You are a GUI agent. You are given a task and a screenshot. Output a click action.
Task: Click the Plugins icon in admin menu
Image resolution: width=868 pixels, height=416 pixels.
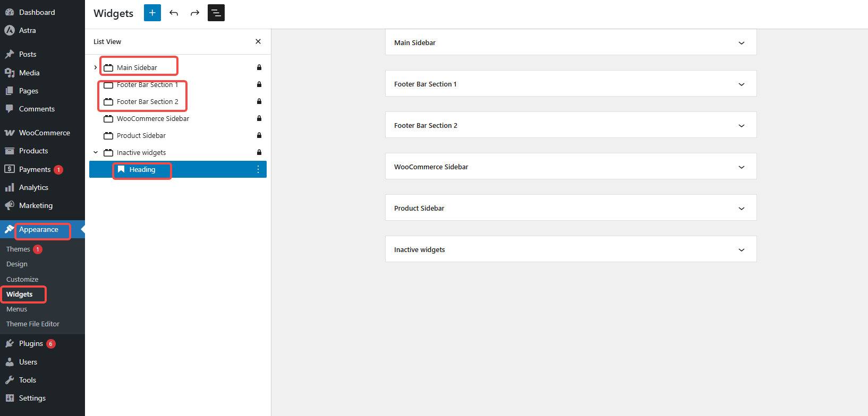click(x=10, y=344)
